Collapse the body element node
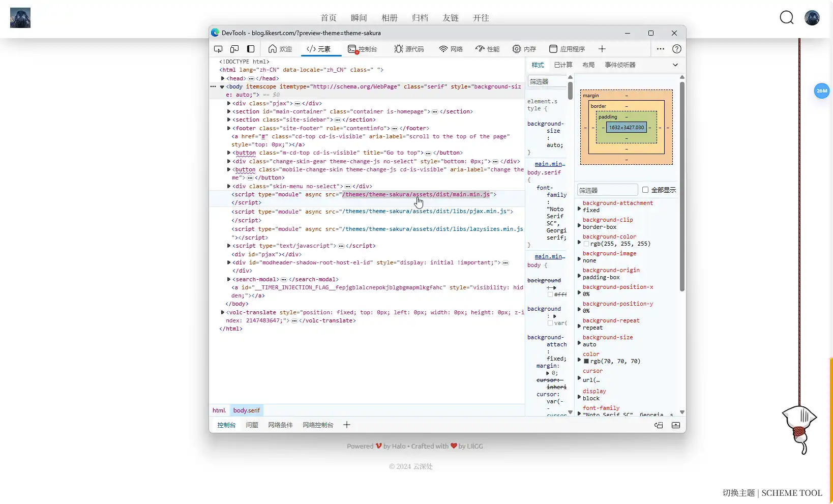833x504 pixels. pyautogui.click(x=222, y=87)
